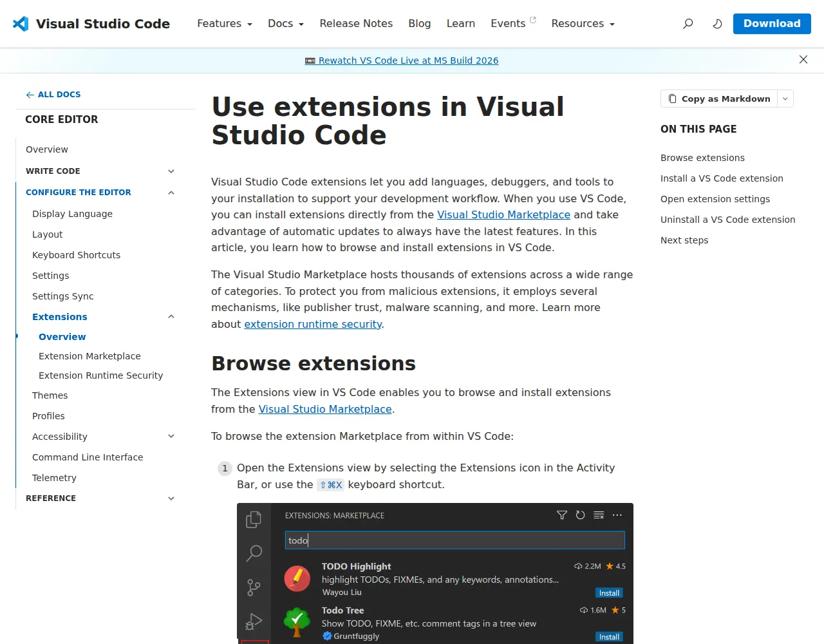
Task: Click Visual Studio Marketplace link under Browse extensions
Action: [325, 410]
